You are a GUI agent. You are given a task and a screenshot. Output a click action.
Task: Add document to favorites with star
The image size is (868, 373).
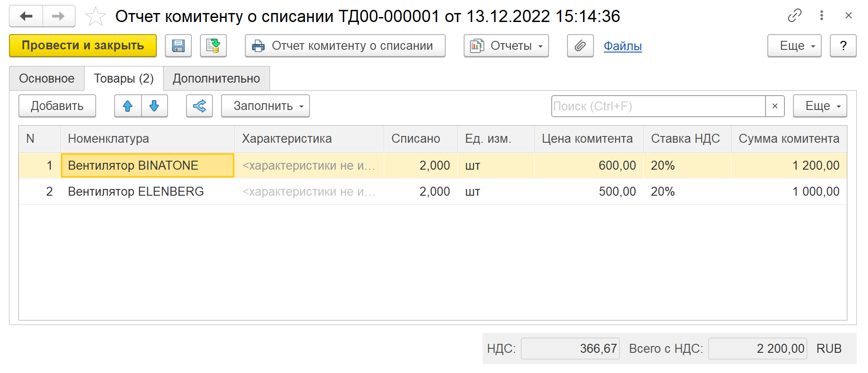point(95,17)
